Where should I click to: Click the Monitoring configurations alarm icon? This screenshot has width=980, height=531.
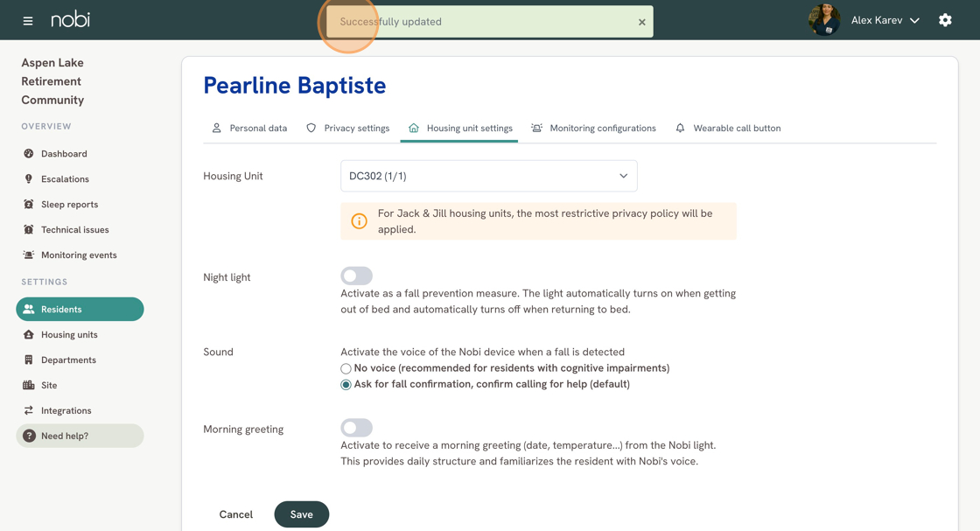pyautogui.click(x=536, y=128)
